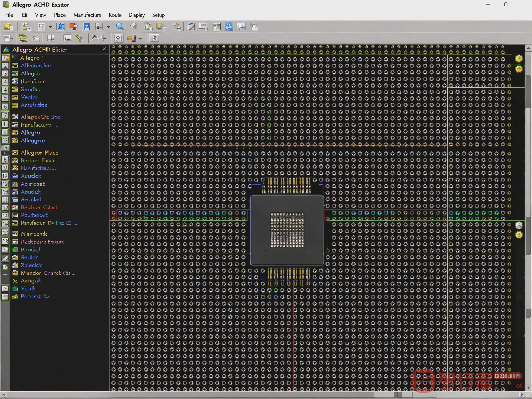Click the blue circular refresh arrows icon
532x399 pixels.
pyautogui.click(x=229, y=27)
